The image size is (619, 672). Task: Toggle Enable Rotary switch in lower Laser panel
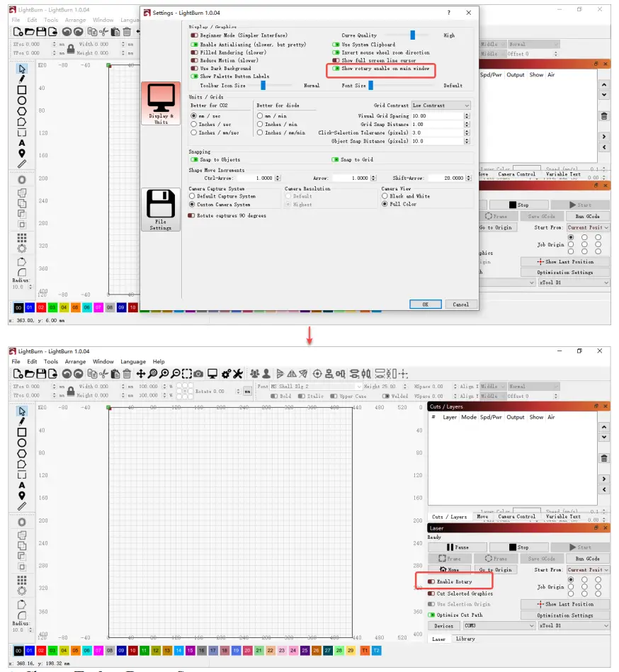click(x=431, y=581)
